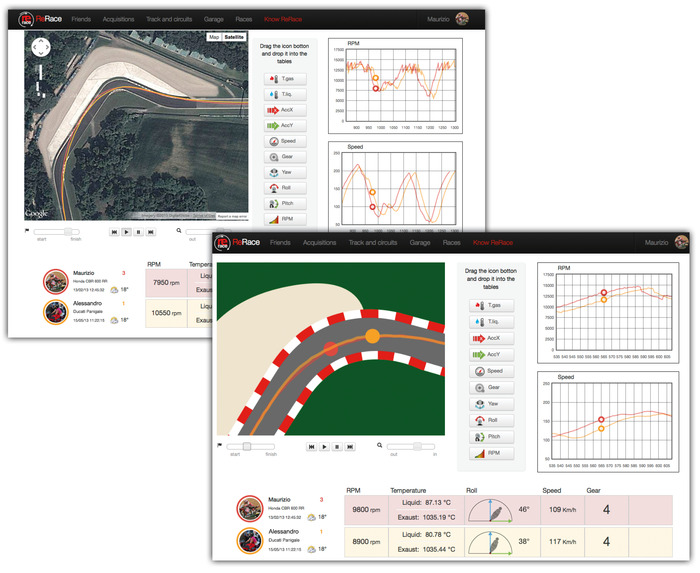The width and height of the screenshot is (700, 573).
Task: Pick Gear icon in back window
Action: tap(273, 157)
